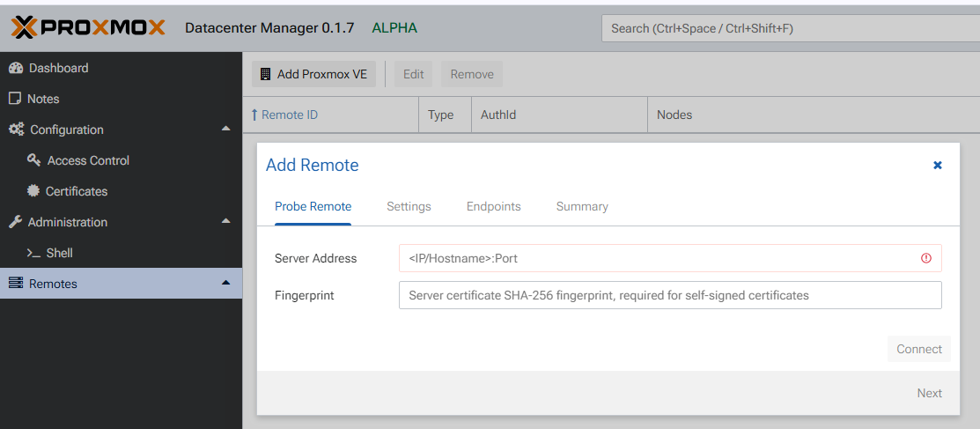This screenshot has width=980, height=429.
Task: Collapse the Remotes section arrow
Action: tap(225, 283)
